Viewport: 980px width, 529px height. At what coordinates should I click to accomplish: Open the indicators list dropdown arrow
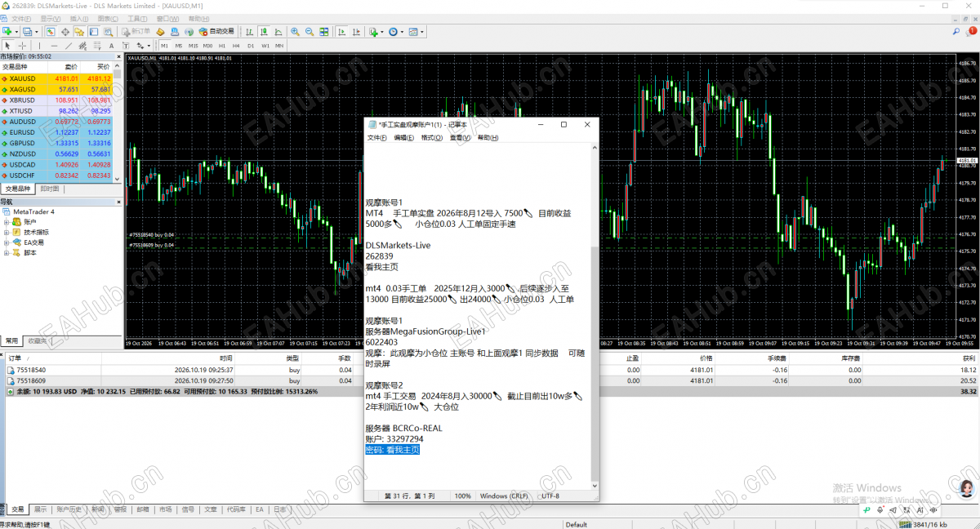(x=383, y=32)
